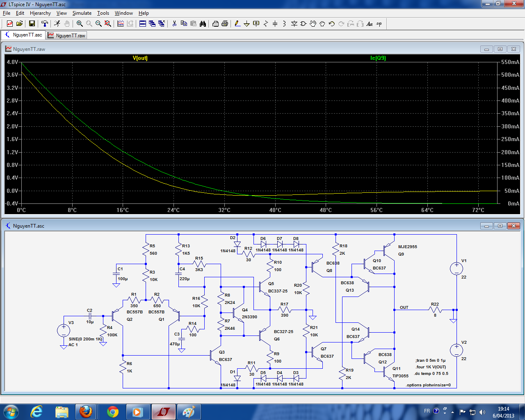Select the Diode component tool
Viewport: 525px width, 420px height.
[x=294, y=24]
